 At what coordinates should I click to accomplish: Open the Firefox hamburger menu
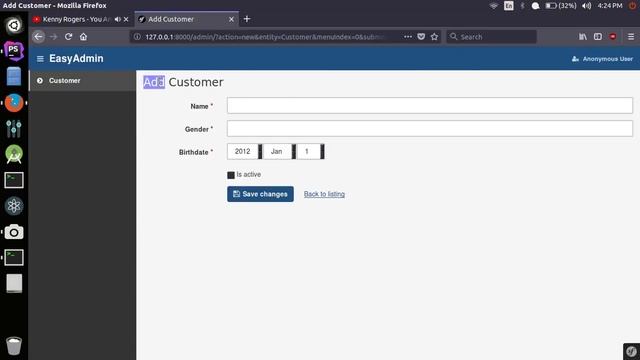[631, 37]
